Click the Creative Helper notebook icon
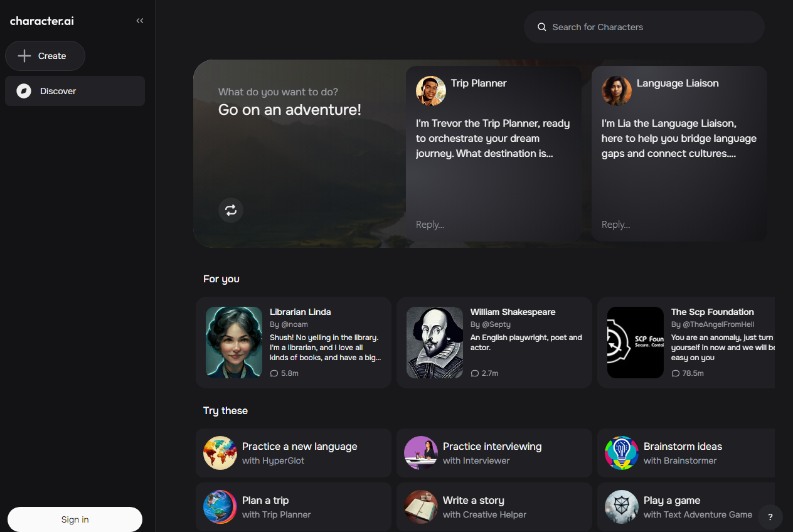The width and height of the screenshot is (793, 532). [420, 507]
